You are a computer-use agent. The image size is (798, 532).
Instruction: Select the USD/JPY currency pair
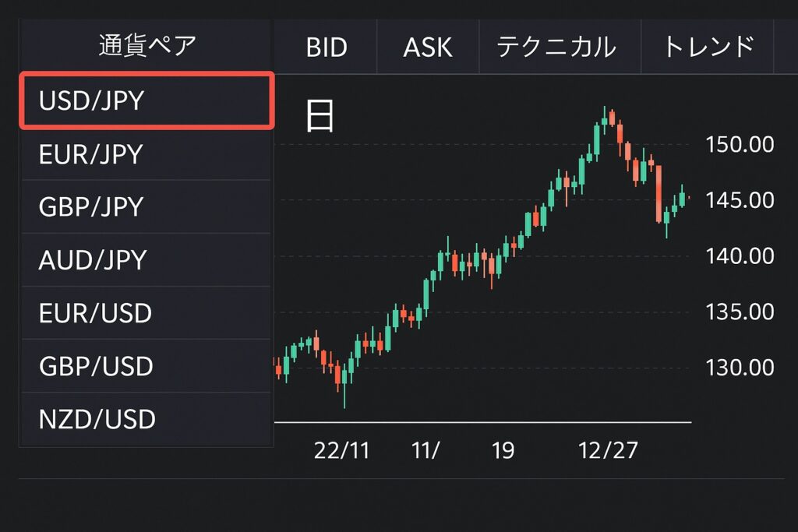(147, 100)
